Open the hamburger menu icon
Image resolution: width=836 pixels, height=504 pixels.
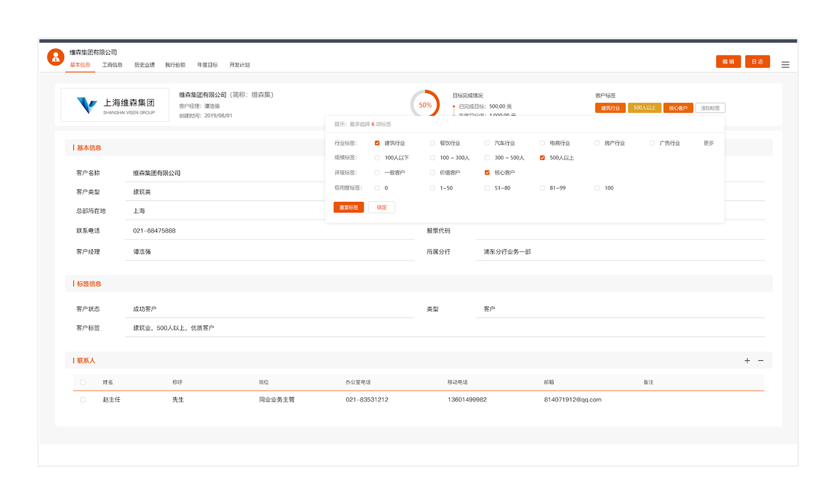pos(785,65)
